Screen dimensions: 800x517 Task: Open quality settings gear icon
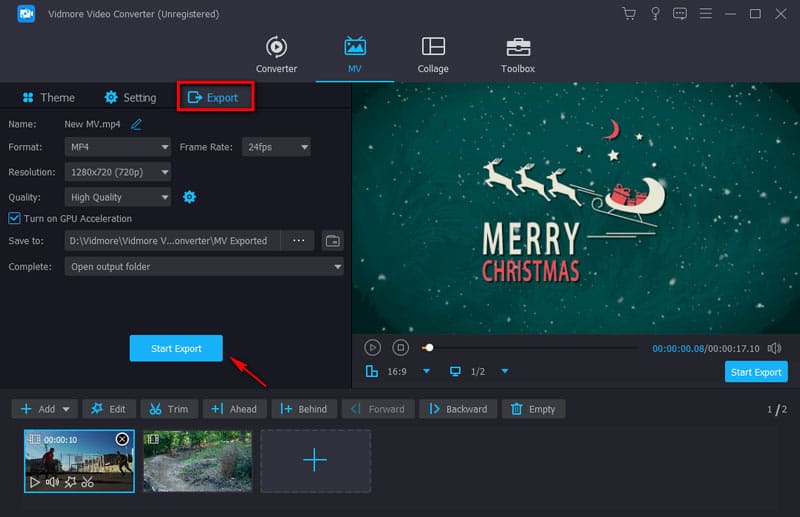point(189,197)
